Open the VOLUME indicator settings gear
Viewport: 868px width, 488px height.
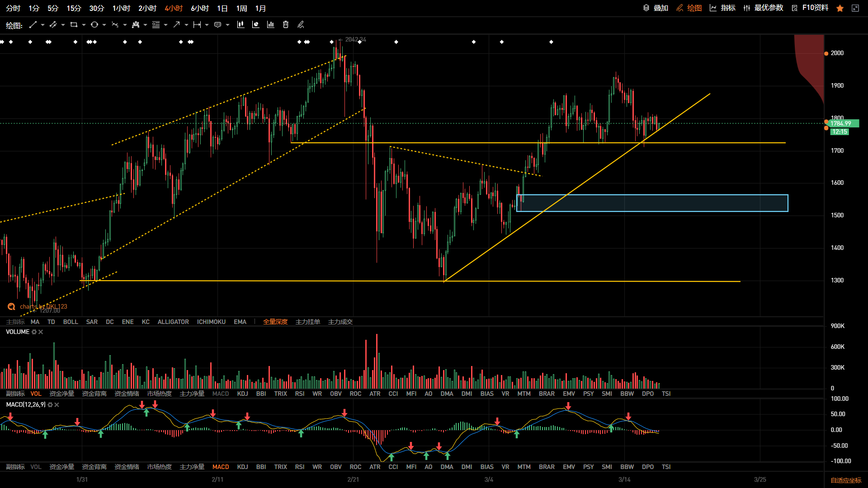(34, 332)
